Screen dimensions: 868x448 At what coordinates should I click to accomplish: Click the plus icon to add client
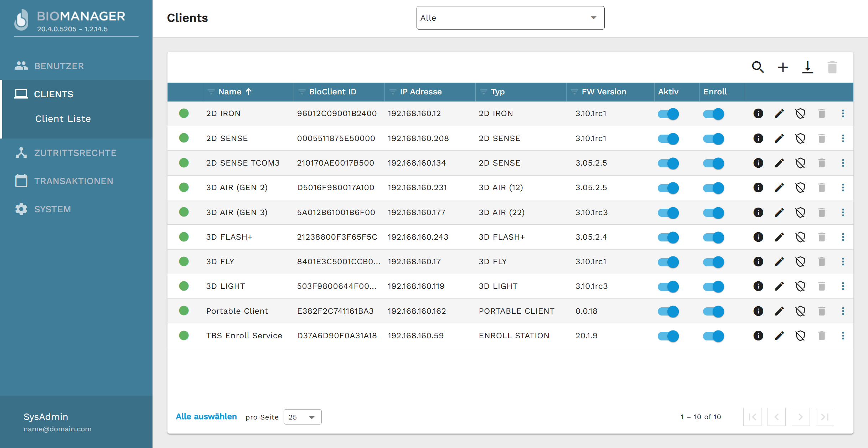782,67
